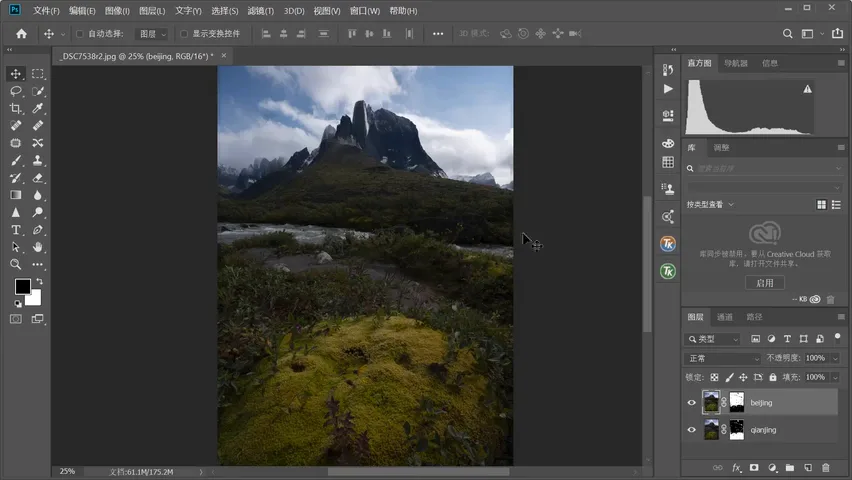852x480 pixels.
Task: Open the 文件(F) menu
Action: click(x=46, y=11)
